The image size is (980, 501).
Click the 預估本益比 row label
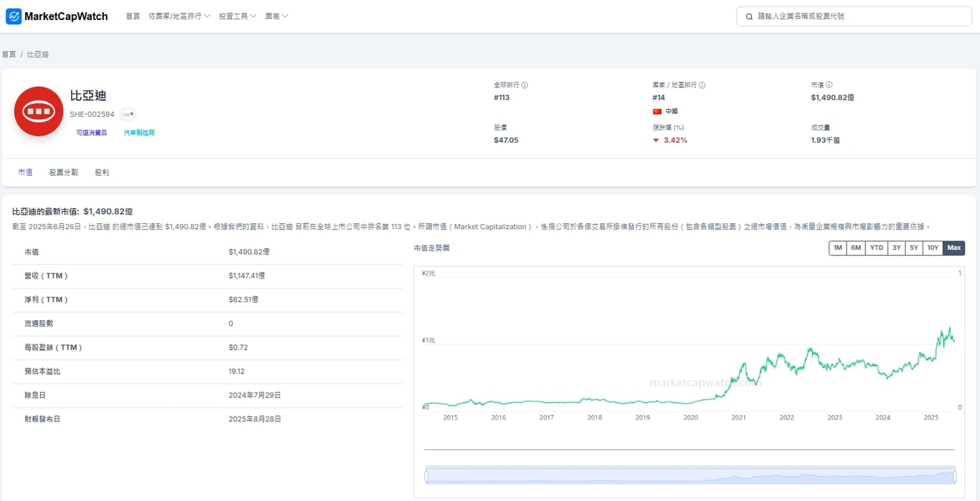pyautogui.click(x=42, y=371)
